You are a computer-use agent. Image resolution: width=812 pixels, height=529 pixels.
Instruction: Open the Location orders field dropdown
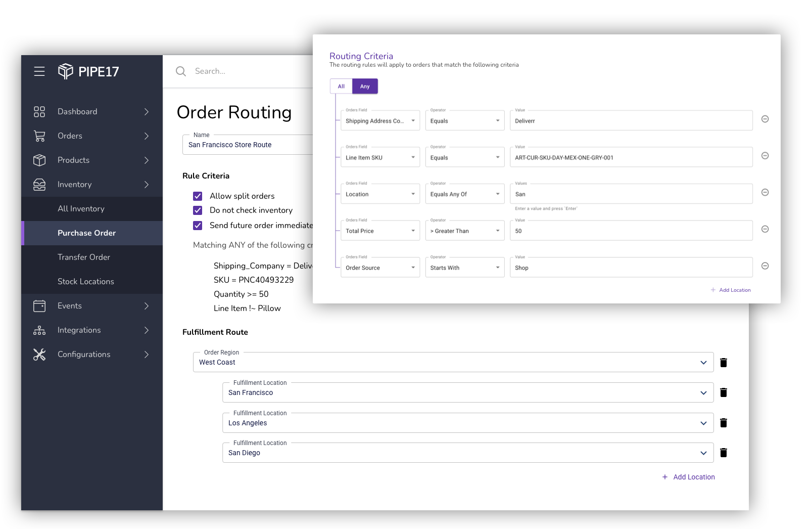click(380, 194)
